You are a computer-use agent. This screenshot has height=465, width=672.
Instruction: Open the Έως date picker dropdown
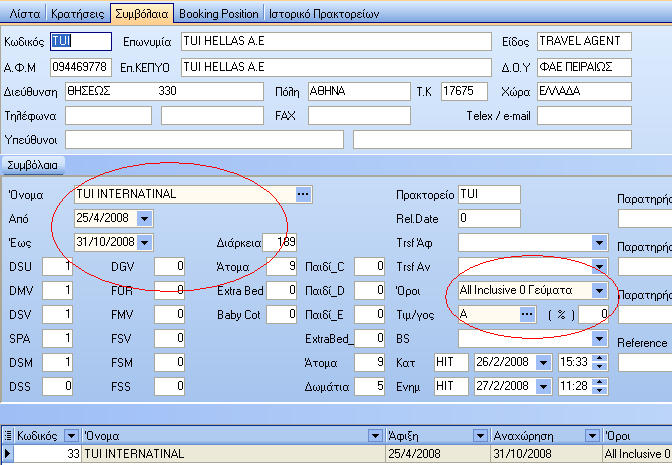(144, 243)
